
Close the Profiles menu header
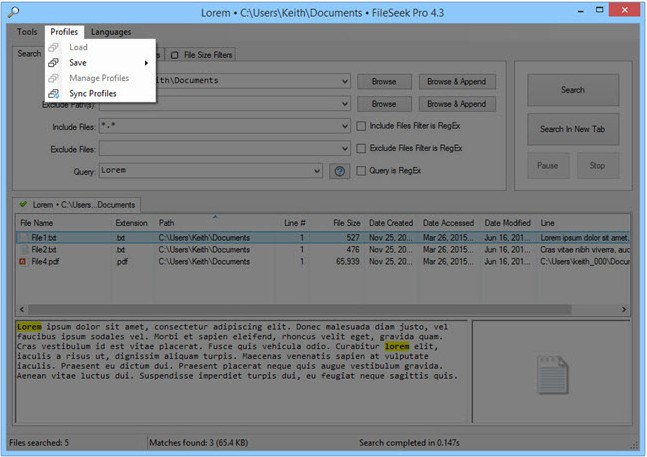(64, 32)
